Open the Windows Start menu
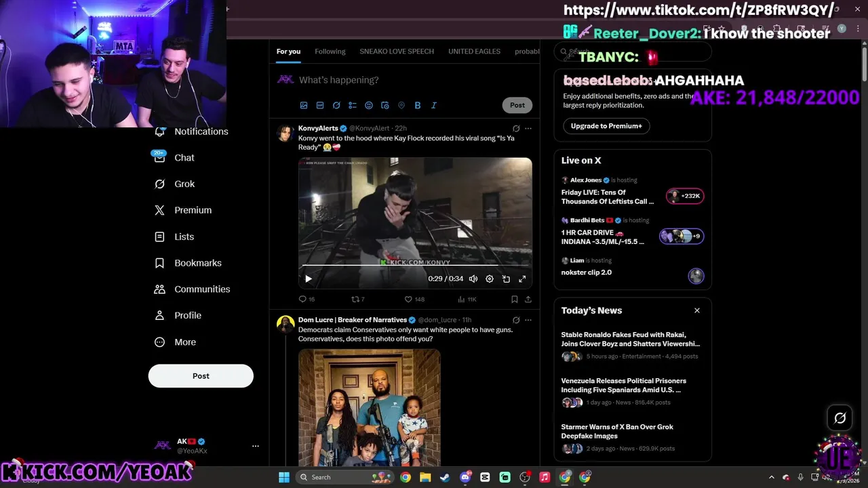This screenshot has width=868, height=488. coord(284,477)
